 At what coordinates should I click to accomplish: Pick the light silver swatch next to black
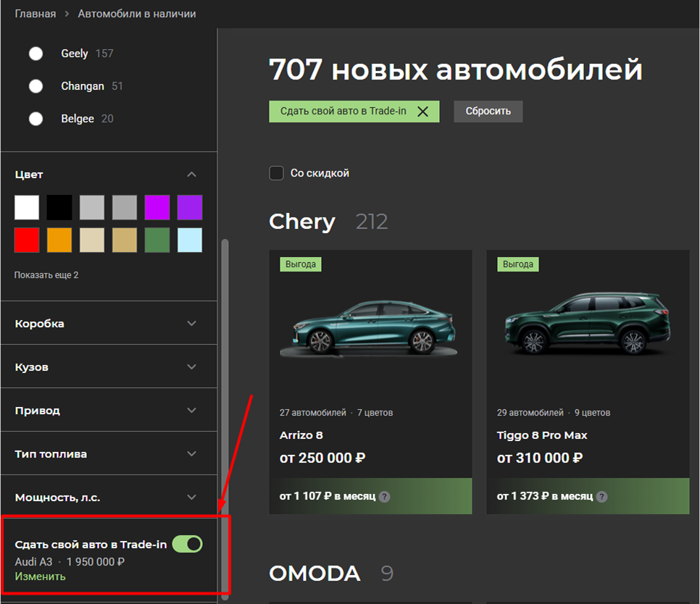(92, 207)
